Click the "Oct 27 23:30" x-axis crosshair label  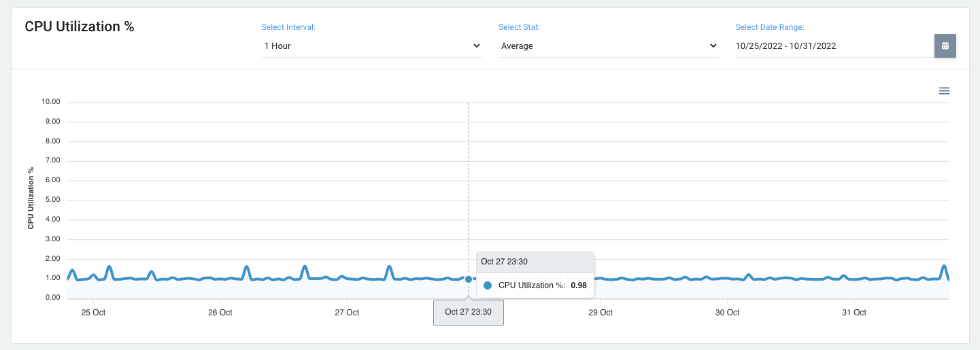[x=469, y=313]
